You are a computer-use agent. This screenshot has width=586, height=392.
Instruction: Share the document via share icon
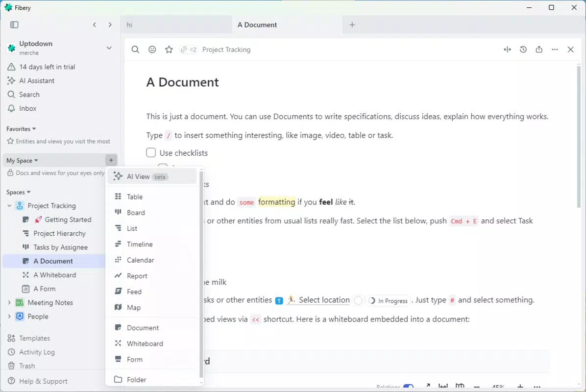click(x=539, y=49)
